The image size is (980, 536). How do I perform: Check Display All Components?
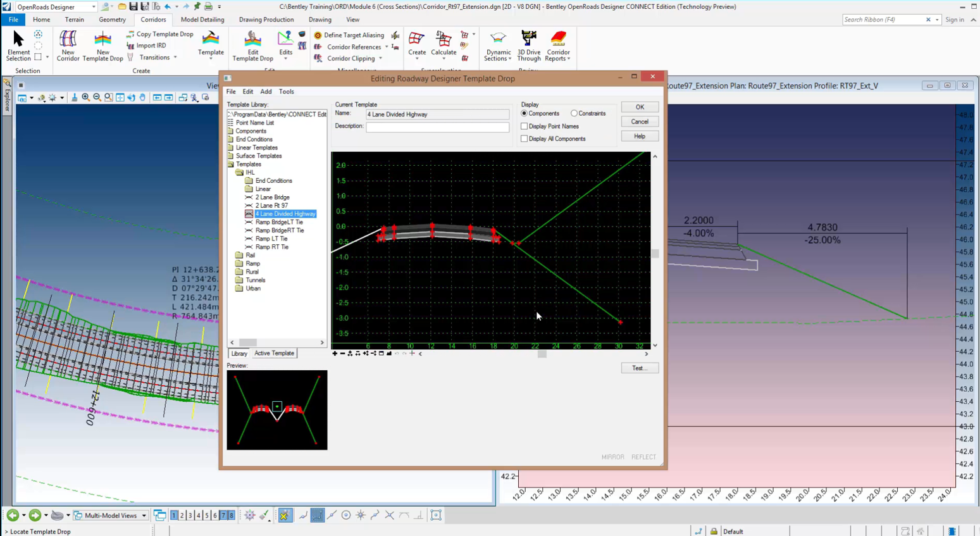[x=523, y=139]
